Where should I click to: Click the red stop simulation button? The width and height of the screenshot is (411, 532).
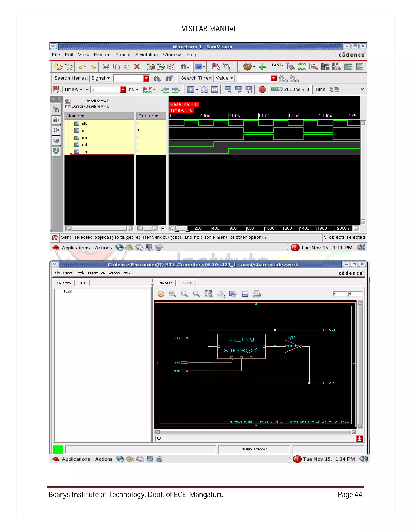[262, 89]
